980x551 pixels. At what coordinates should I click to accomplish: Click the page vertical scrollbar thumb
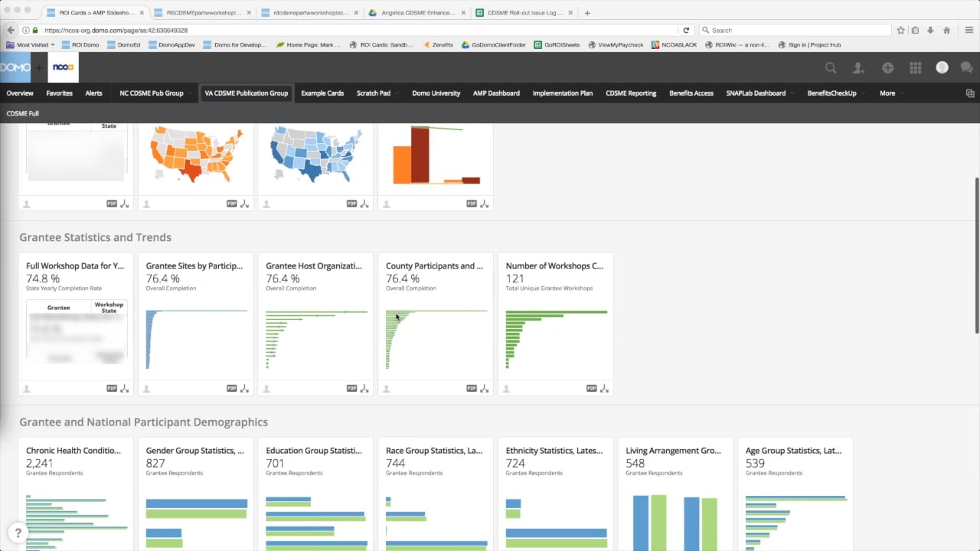(975, 256)
